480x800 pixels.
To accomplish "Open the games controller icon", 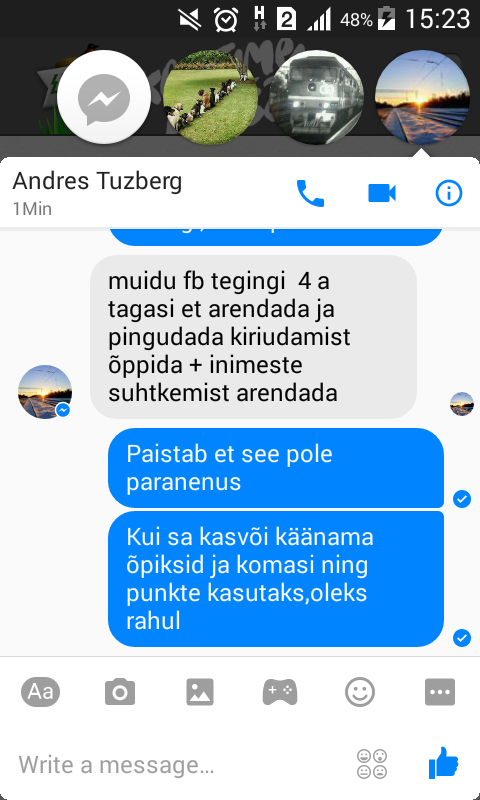I will pos(280,692).
